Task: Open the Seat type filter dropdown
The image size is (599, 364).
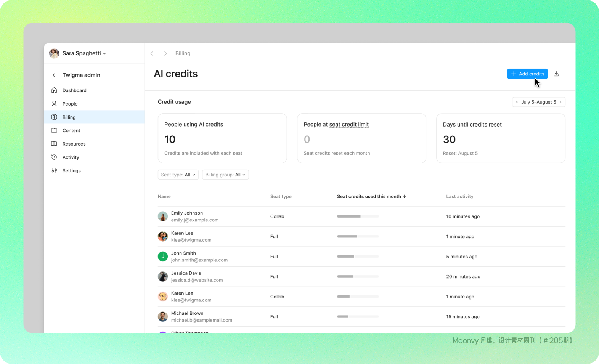Action: (178, 175)
